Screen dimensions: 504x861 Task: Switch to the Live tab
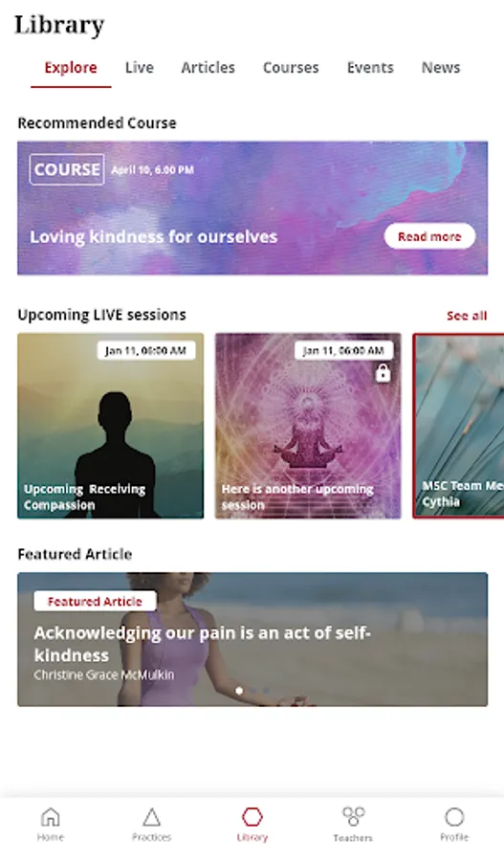click(x=140, y=68)
